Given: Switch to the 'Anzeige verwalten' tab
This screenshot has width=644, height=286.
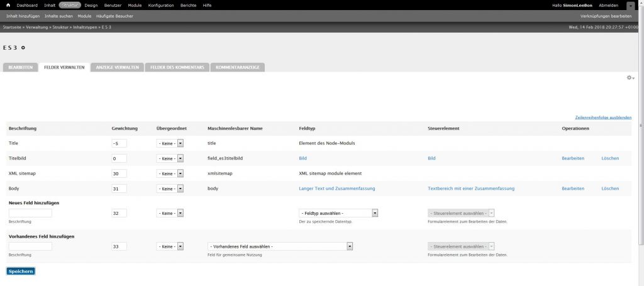Looking at the screenshot, I should click(x=117, y=67).
